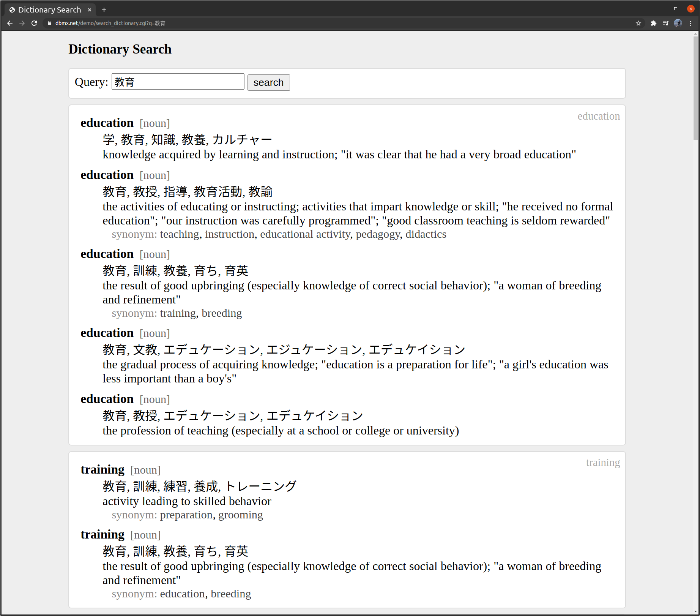Open the synonym breeding under third education entry

[222, 313]
